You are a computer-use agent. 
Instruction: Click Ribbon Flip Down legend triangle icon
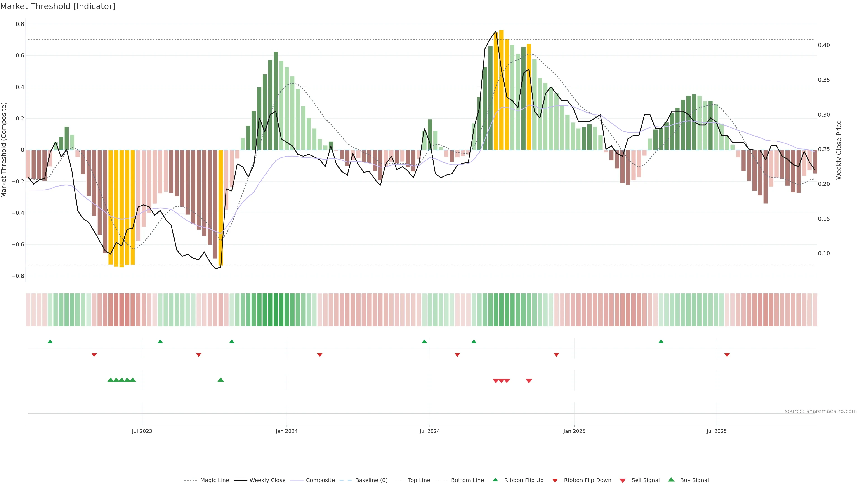pos(555,480)
